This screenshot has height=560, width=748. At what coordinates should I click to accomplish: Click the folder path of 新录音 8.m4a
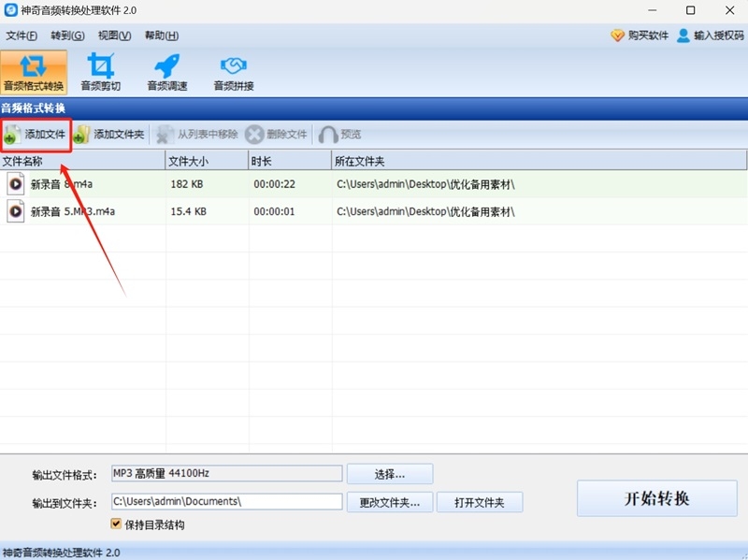[425, 184]
